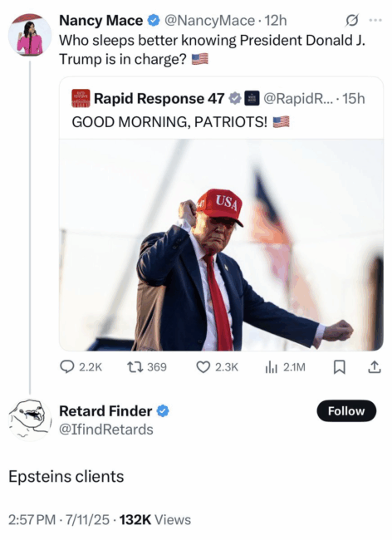
Task: Bookmark the Nancy Mace tweet
Action: (340, 367)
